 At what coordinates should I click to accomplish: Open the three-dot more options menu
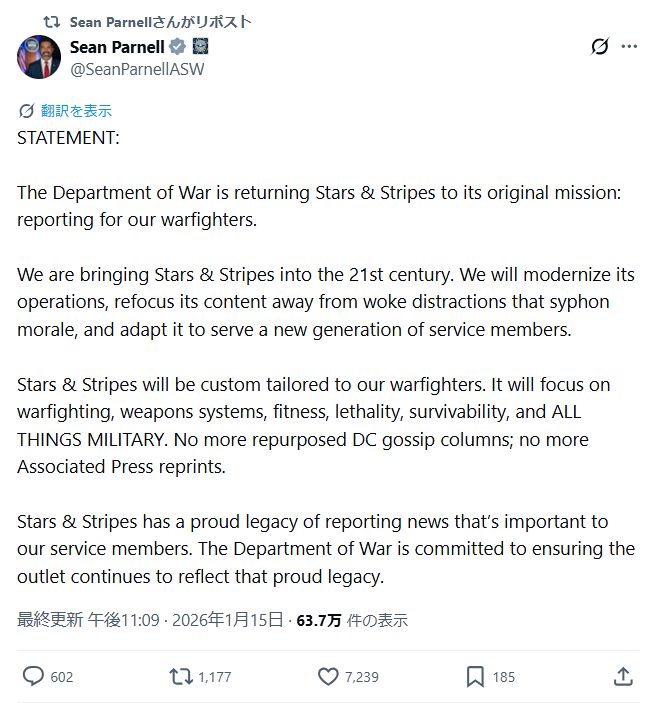(x=629, y=47)
